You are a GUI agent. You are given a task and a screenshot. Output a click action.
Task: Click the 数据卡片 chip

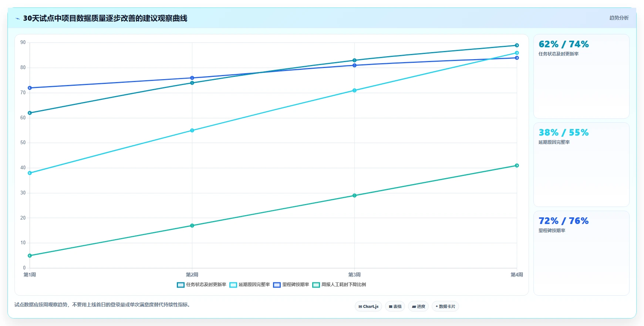445,306
